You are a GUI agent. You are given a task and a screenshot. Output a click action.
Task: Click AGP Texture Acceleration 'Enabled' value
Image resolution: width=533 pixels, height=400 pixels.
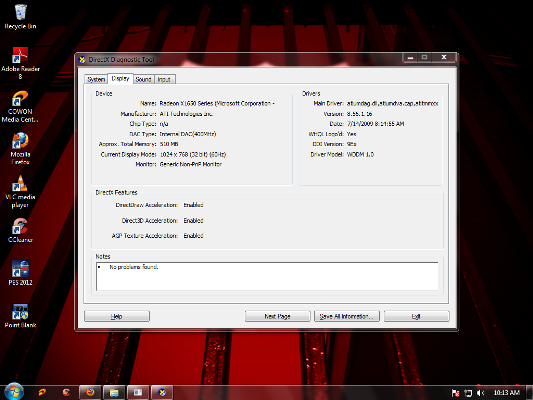point(193,236)
